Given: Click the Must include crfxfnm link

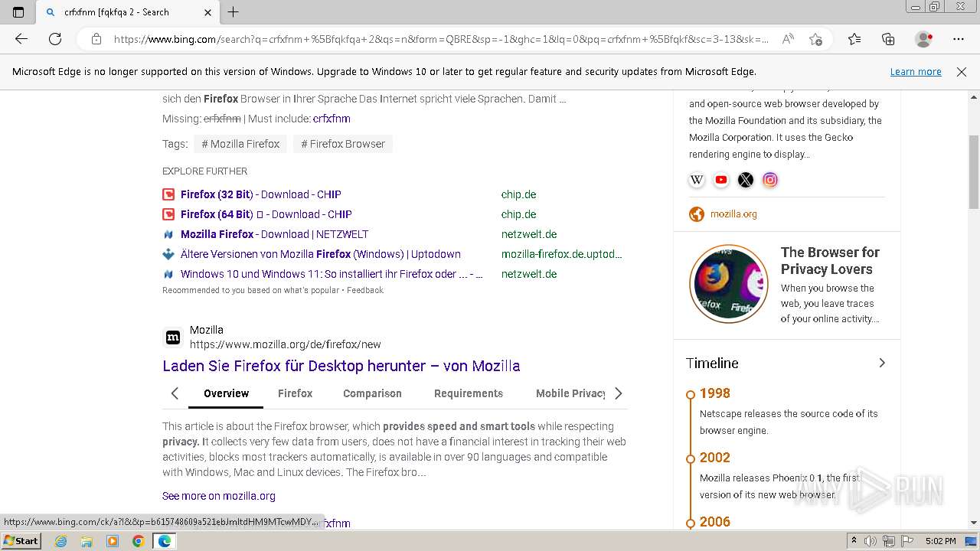Looking at the screenshot, I should click(x=332, y=119).
